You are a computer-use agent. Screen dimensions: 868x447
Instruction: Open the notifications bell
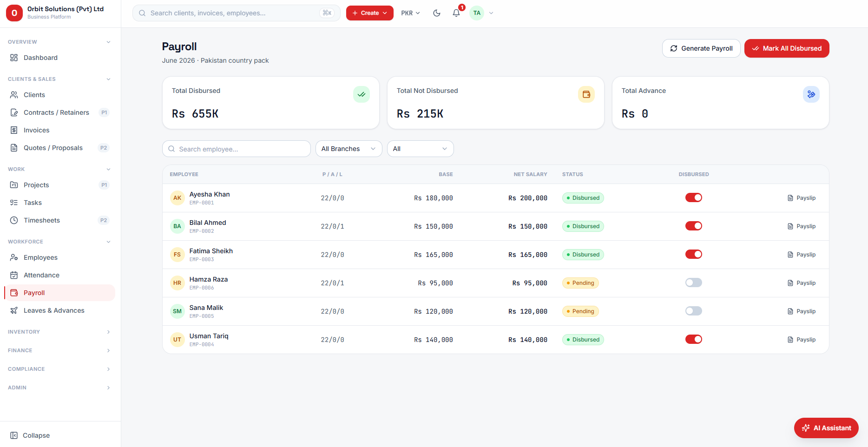tap(456, 13)
